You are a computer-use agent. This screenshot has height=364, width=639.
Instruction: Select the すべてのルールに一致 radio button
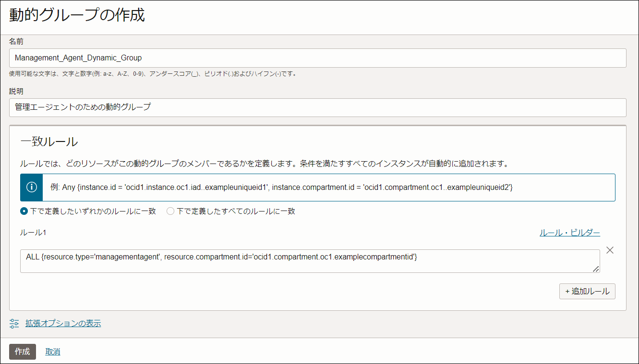pos(169,211)
